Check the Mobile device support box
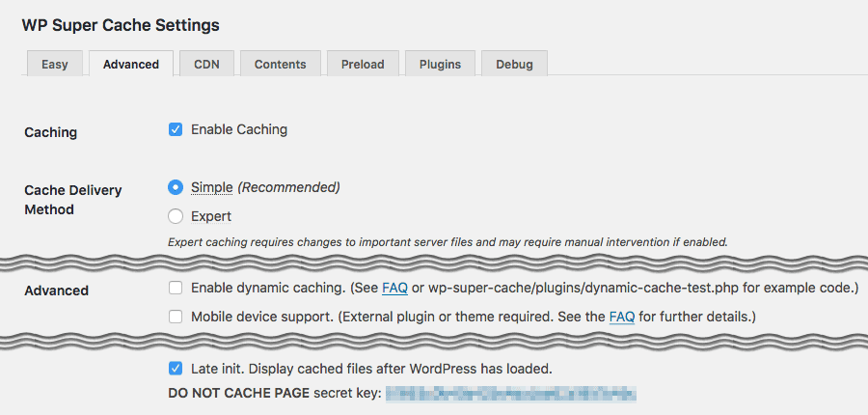Viewport: 868px width, 415px height. (x=176, y=317)
